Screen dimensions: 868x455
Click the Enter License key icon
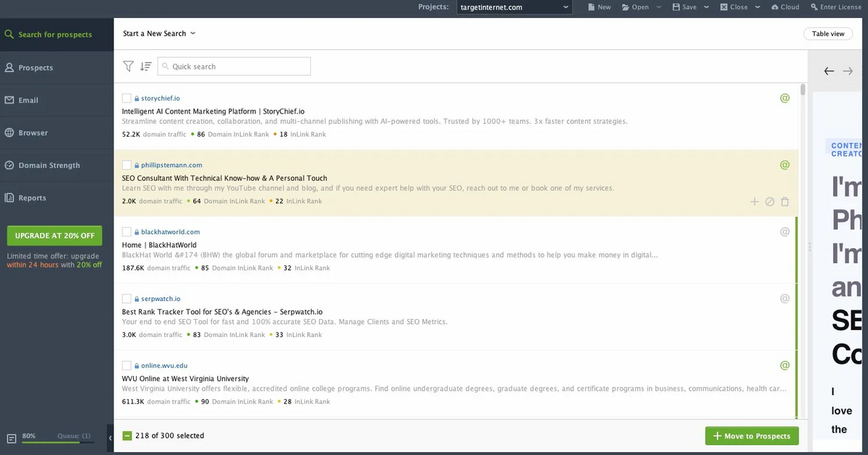tap(814, 7)
